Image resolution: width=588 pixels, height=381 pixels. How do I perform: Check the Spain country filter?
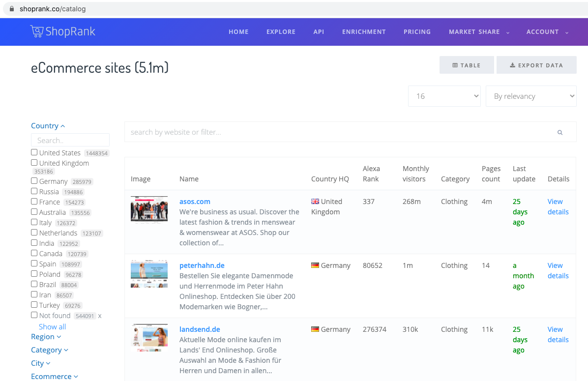coord(34,263)
